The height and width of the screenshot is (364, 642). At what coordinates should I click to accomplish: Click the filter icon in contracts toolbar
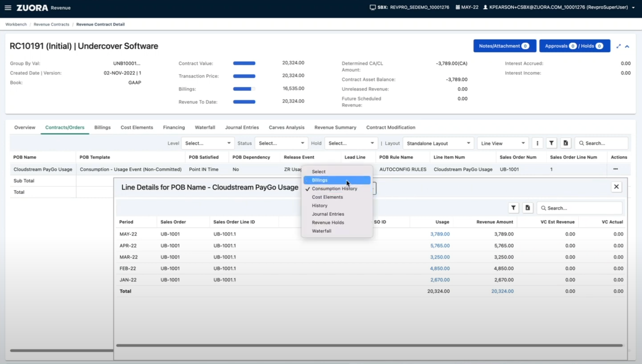(551, 143)
